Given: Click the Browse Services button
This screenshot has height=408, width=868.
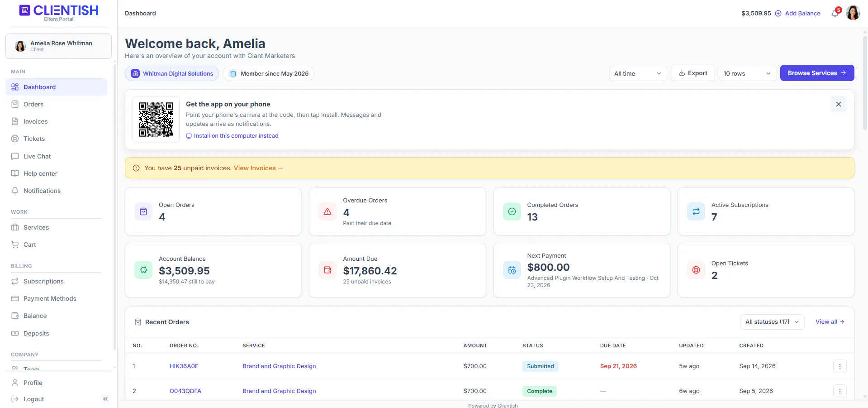Looking at the screenshot, I should click(x=817, y=73).
